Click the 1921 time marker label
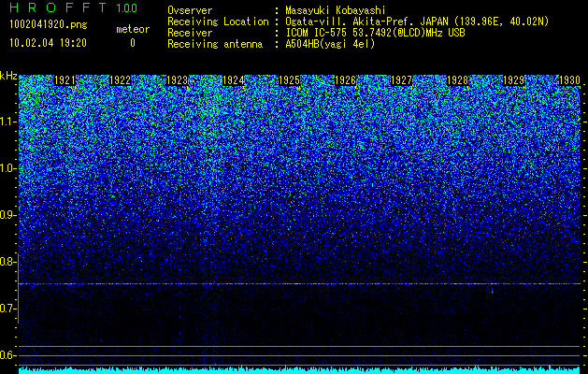Image resolution: width=588 pixels, height=374 pixels. tap(65, 80)
